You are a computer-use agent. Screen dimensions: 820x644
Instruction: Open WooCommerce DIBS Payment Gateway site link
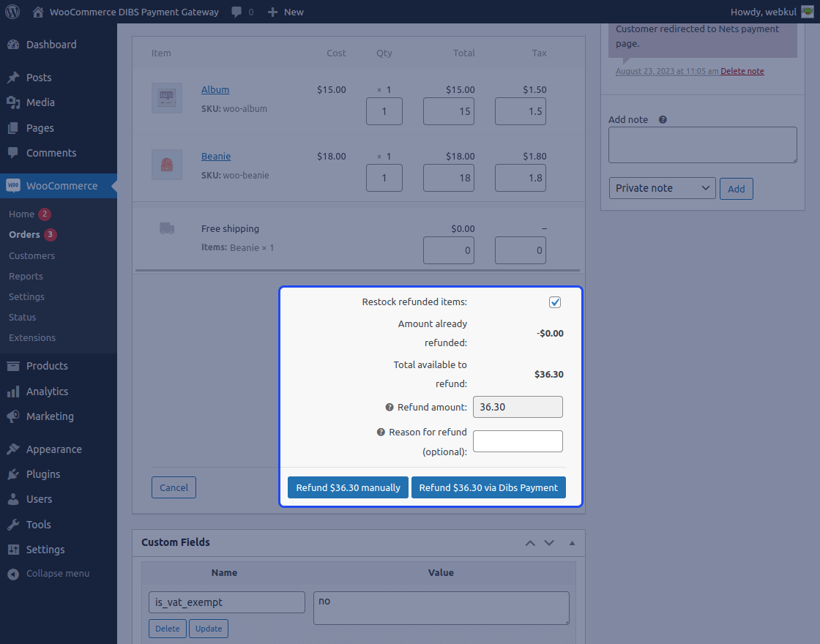coord(134,12)
